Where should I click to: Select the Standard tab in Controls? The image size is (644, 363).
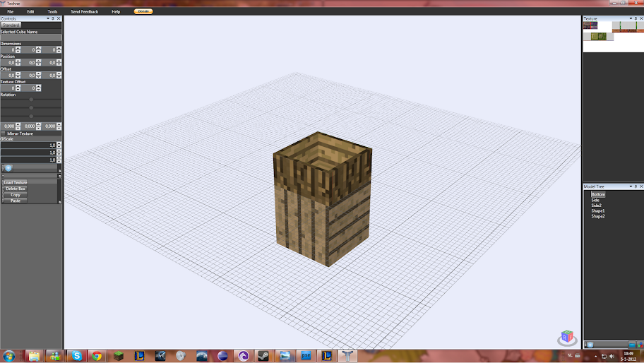click(11, 25)
